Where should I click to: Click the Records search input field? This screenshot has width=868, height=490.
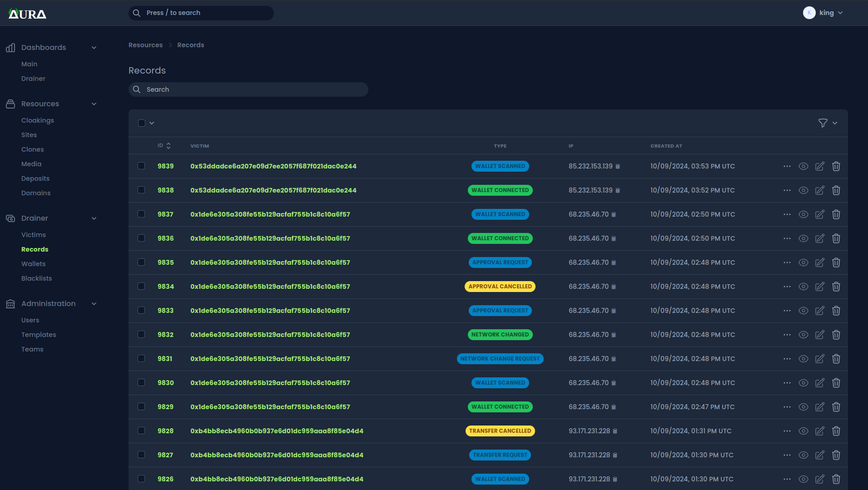point(248,89)
